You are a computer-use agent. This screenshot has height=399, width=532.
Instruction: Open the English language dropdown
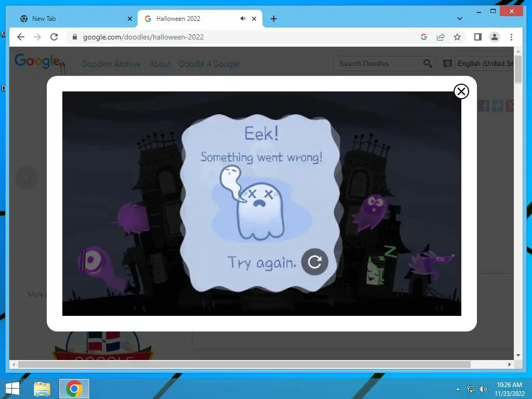tap(484, 63)
